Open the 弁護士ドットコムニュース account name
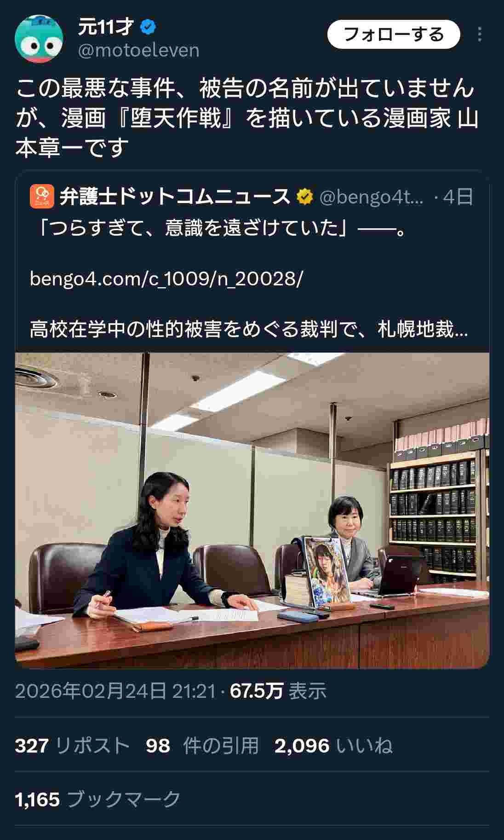The height and width of the screenshot is (840, 504). (175, 197)
